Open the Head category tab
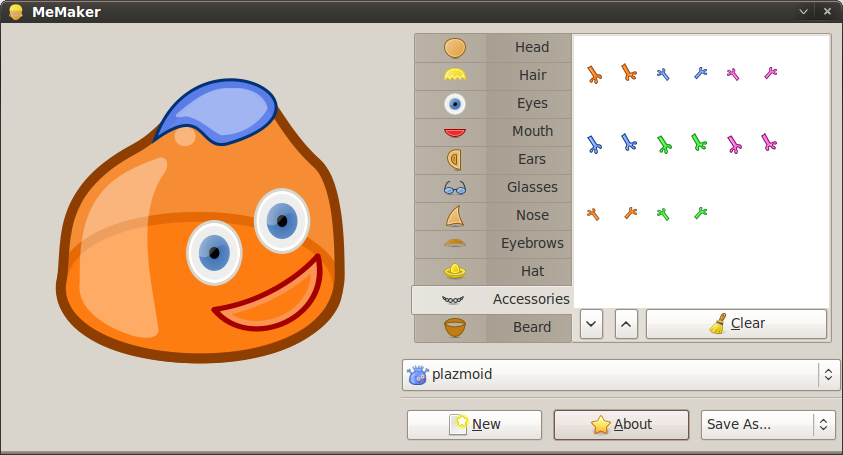Viewport: 843px width, 455px height. tap(493, 47)
